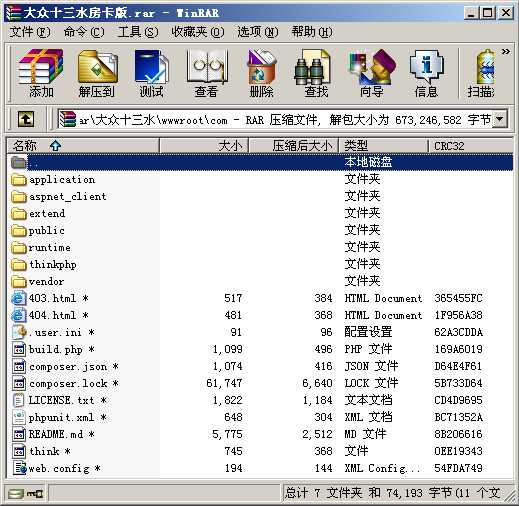Open the 解压到 (Extract to) tool
This screenshot has height=506, width=519.
(x=97, y=73)
